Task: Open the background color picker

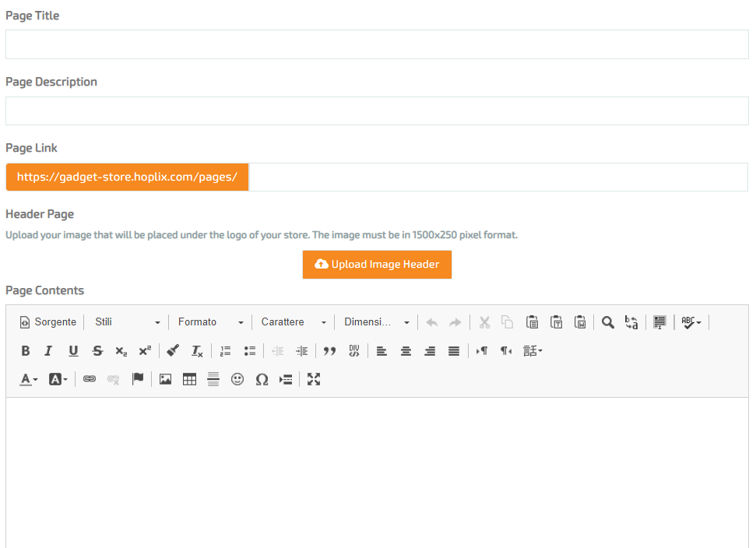Action: (58, 379)
